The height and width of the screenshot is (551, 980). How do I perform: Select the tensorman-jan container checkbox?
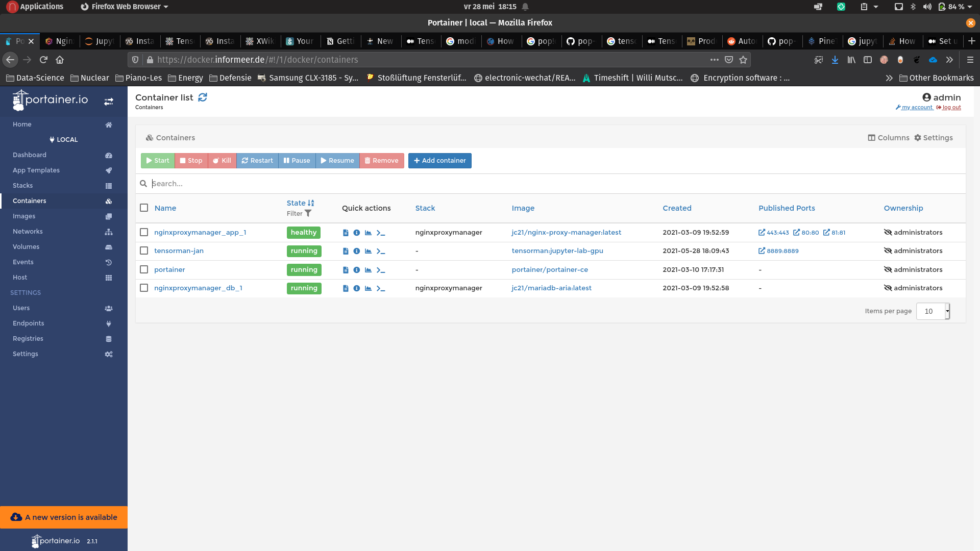point(144,251)
